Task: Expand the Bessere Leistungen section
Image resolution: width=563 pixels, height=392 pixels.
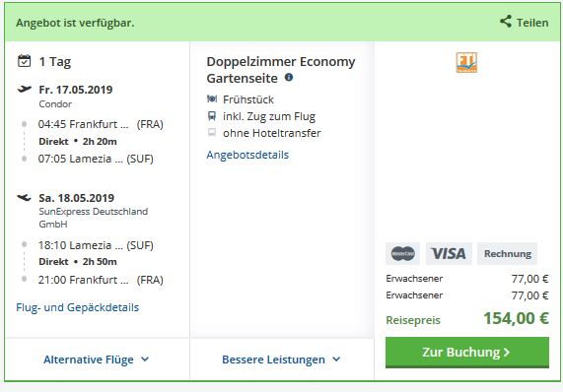Action: tap(281, 359)
